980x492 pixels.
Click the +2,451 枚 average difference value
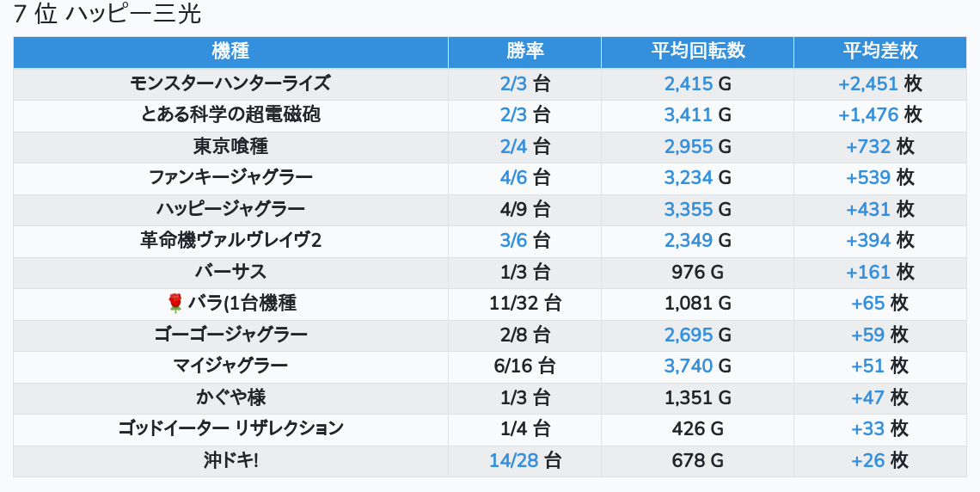click(879, 84)
